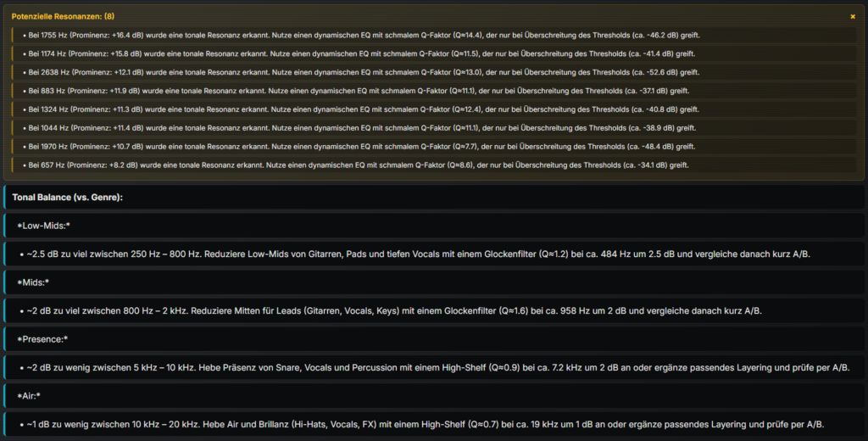Toggle the Presence section header
Screen dimensions: 868x441
[x=42, y=339]
